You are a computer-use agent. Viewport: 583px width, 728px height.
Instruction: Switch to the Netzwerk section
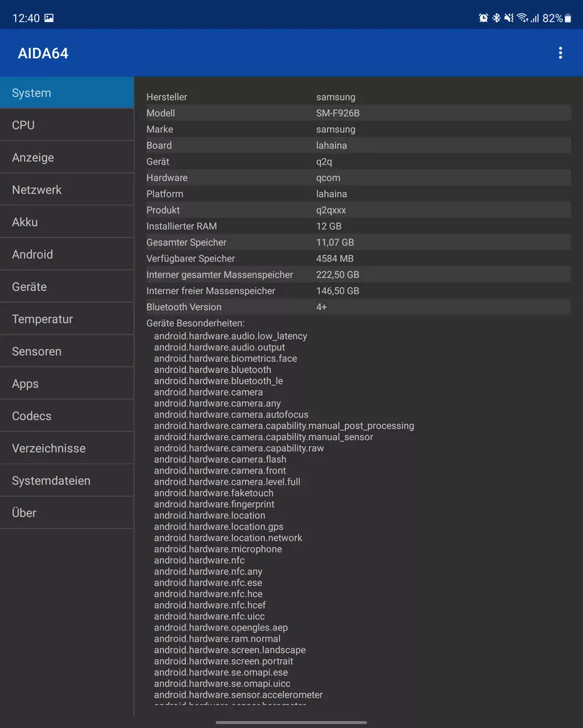(67, 190)
